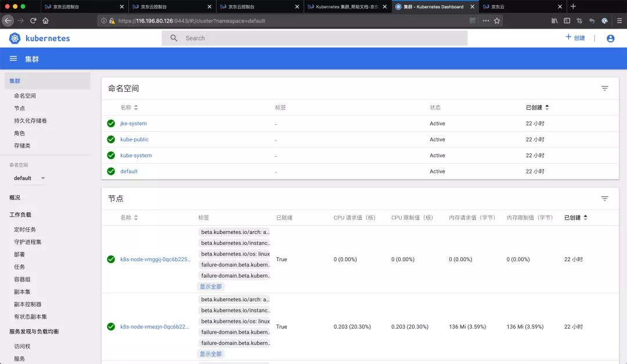Image resolution: width=627 pixels, height=364 pixels.
Task: Open 部署 deployments in sidebar
Action: coord(19,254)
